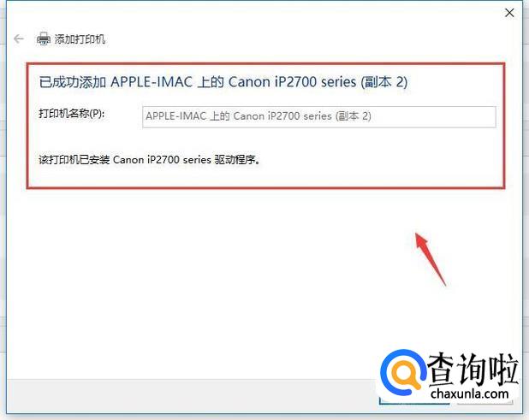Click 'APPLE-IMAC' in the success heading
This screenshot has width=529, height=420.
tap(152, 82)
